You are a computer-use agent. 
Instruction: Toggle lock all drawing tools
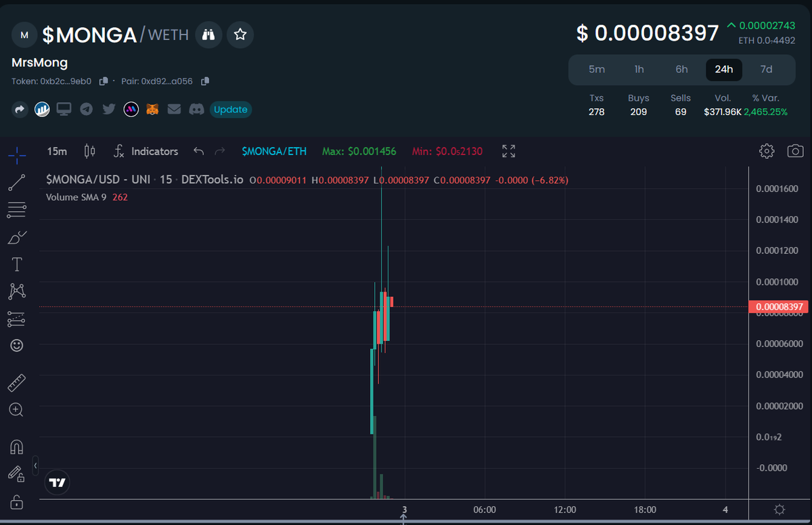pyautogui.click(x=17, y=502)
